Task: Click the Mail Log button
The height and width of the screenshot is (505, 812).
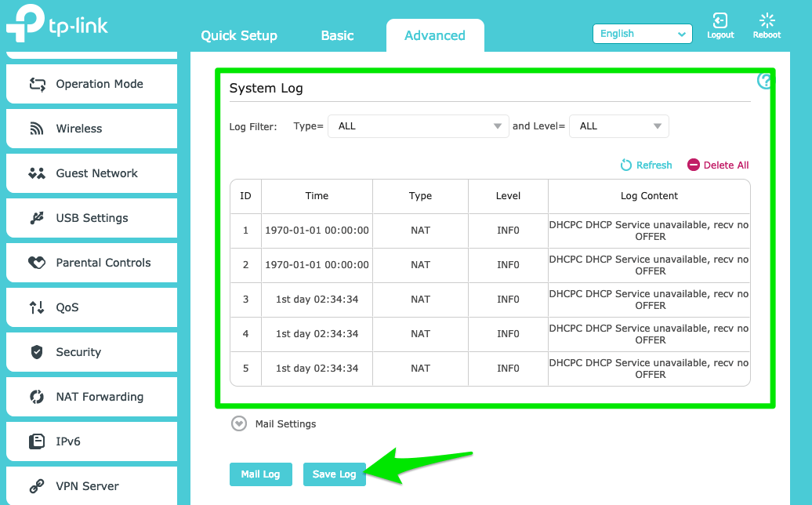Action: click(x=260, y=474)
